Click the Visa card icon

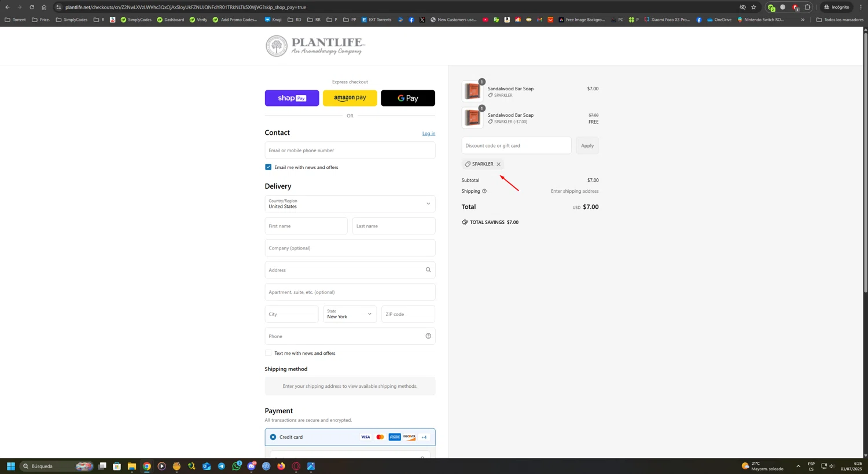point(366,437)
